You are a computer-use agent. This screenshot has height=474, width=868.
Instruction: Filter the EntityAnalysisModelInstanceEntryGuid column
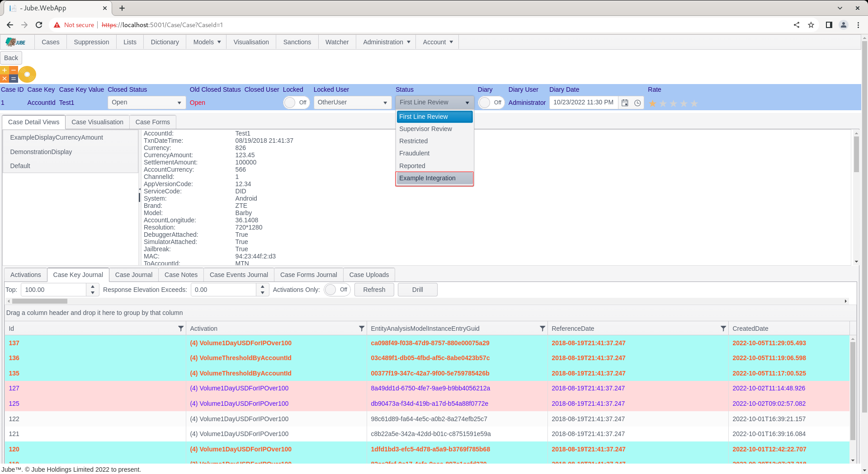tap(542, 329)
